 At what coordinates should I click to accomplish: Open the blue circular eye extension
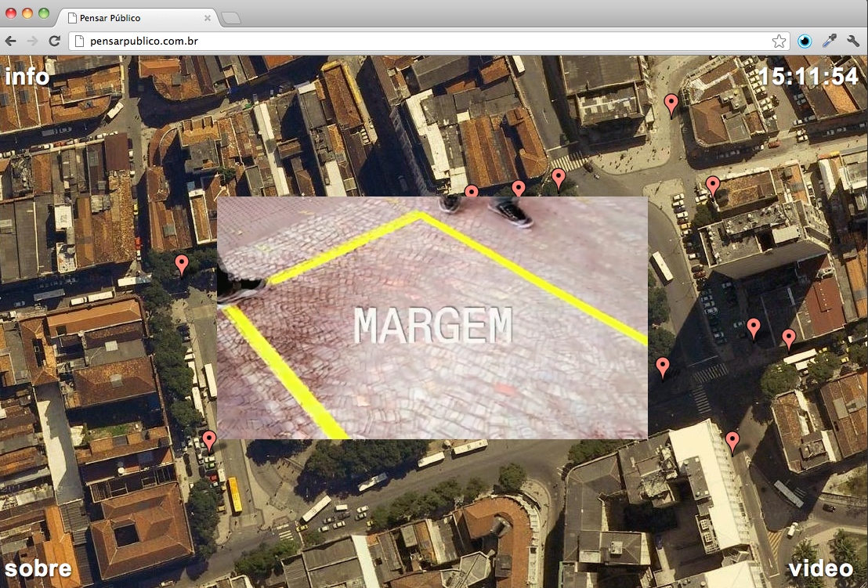(x=805, y=41)
